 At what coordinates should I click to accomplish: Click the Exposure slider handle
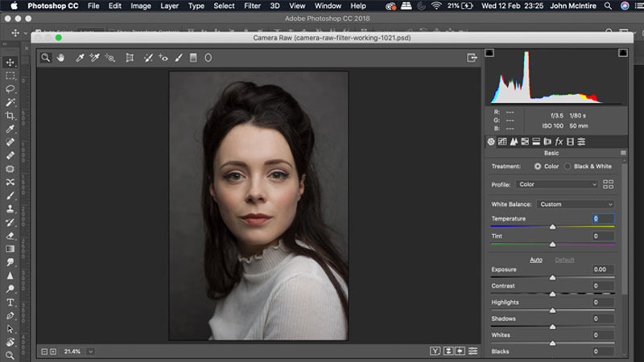(x=552, y=278)
